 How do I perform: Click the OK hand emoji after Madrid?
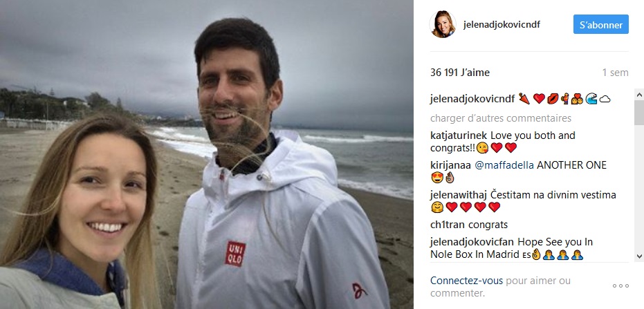535,255
